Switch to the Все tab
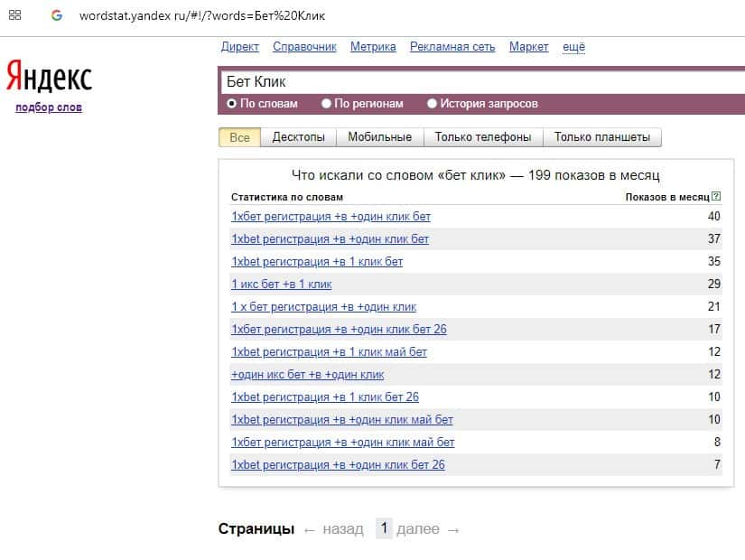 (x=239, y=137)
